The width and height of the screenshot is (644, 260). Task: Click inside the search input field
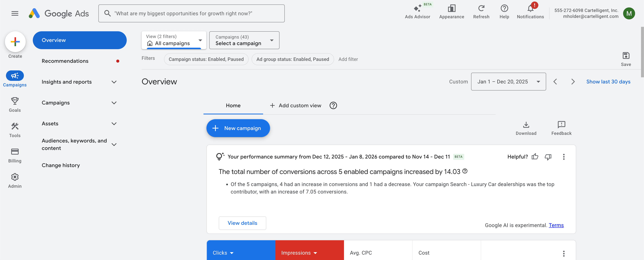click(192, 13)
